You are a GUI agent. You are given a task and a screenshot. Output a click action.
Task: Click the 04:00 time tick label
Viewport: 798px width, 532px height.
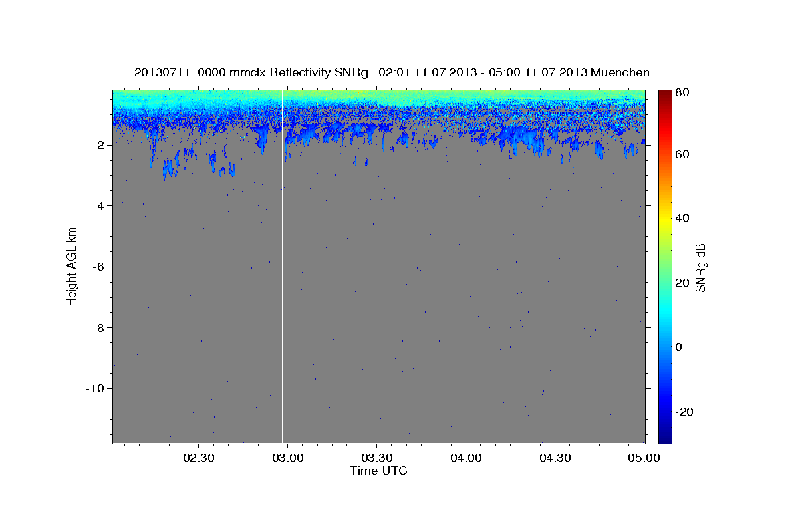pyautogui.click(x=465, y=458)
